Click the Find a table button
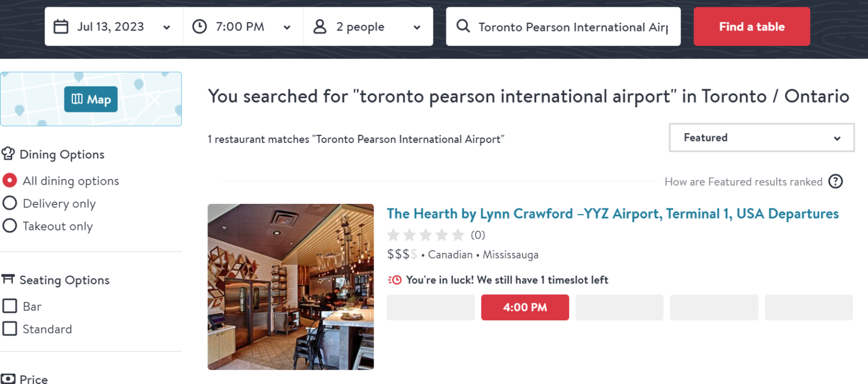Image resolution: width=868 pixels, height=384 pixels. click(752, 26)
